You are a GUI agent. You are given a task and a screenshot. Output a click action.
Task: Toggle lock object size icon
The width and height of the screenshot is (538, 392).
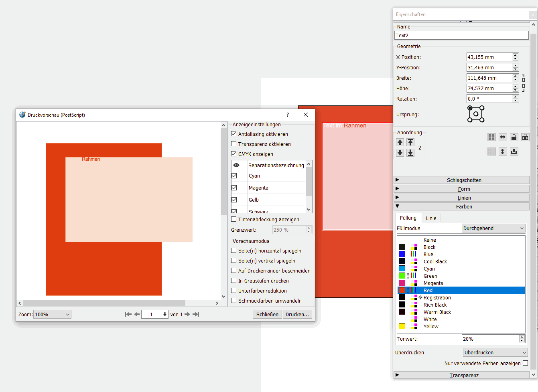tap(525, 137)
